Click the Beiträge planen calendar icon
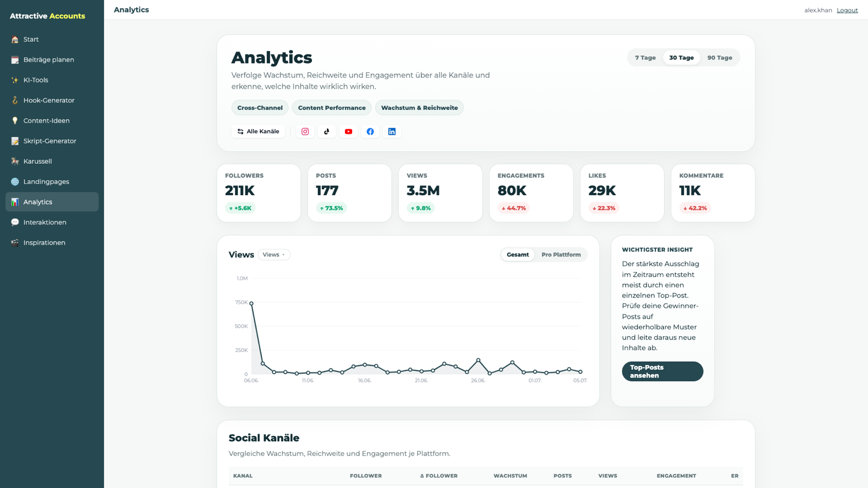The image size is (868, 488). pos(15,60)
